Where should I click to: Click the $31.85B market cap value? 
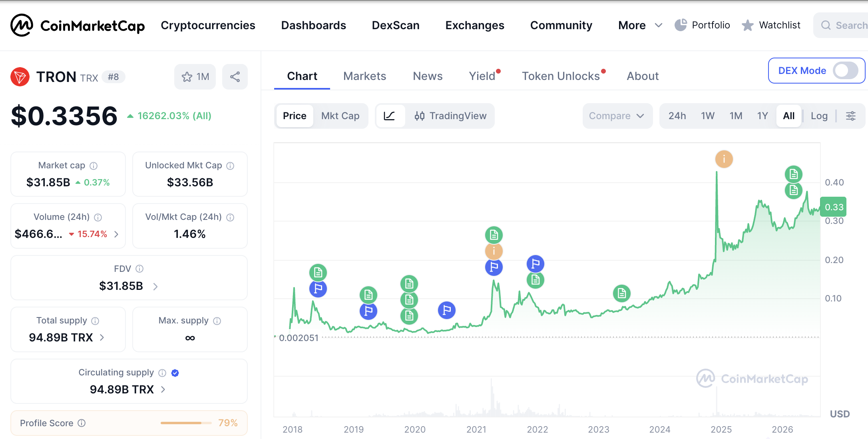tap(48, 182)
